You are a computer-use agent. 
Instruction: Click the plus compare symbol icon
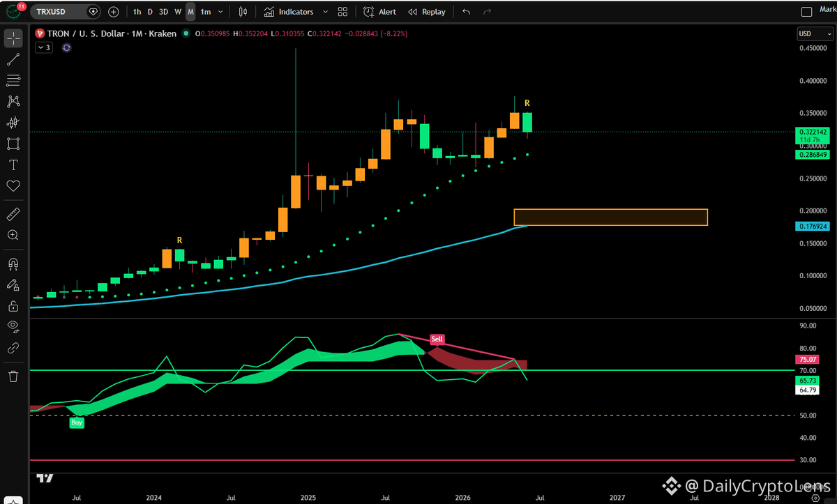[x=114, y=12]
